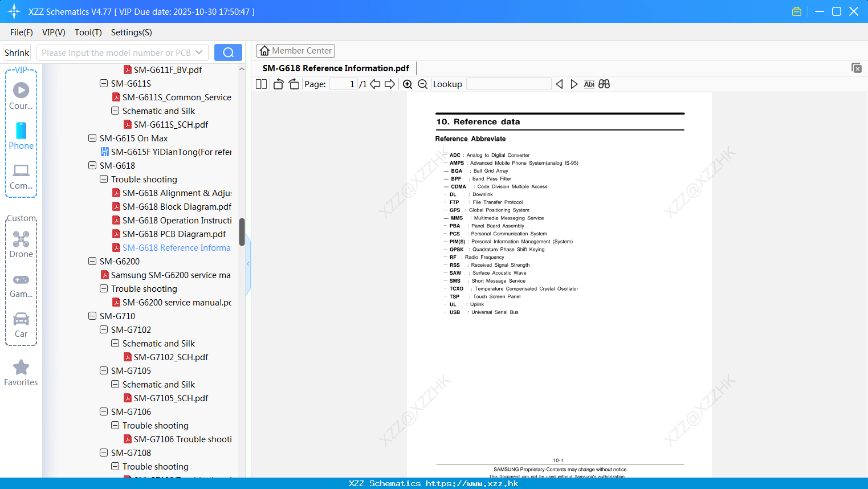Select the Computer sidebar category
The height and width of the screenshot is (489, 868).
tap(21, 176)
